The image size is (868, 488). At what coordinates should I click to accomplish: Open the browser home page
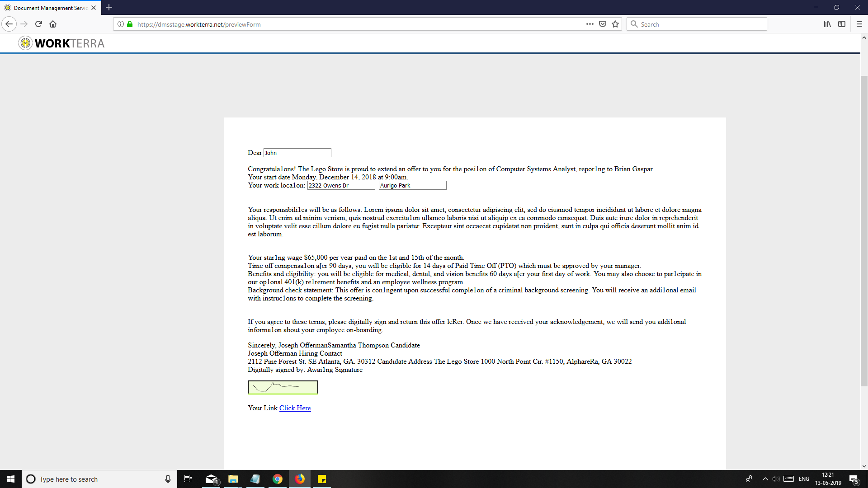click(53, 24)
